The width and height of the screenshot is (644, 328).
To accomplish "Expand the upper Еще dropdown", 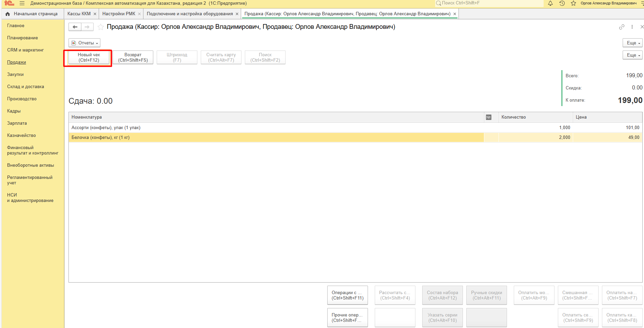I will click(x=632, y=43).
